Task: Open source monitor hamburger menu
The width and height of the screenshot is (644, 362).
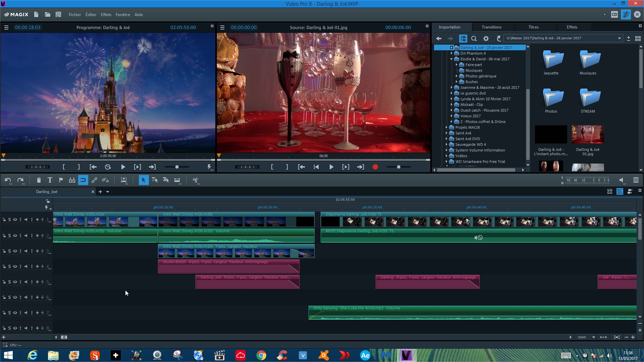Action: [x=222, y=27]
